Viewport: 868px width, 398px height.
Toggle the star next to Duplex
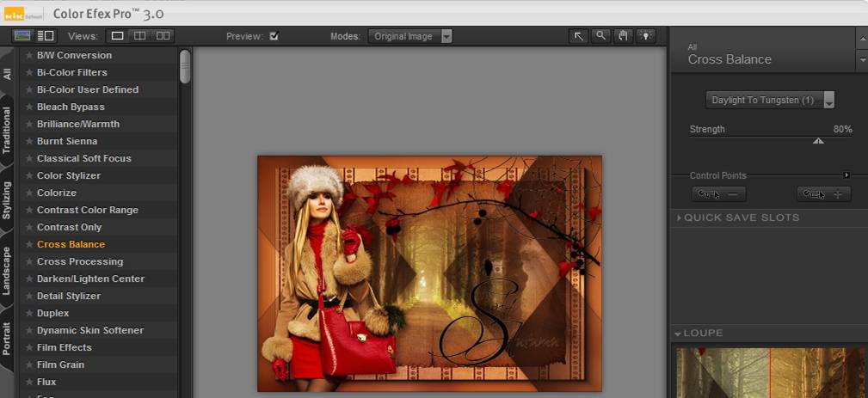point(29,314)
